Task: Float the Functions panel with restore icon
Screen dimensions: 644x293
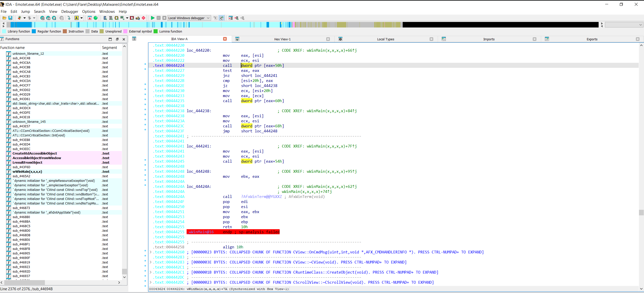Action: pyautogui.click(x=117, y=39)
